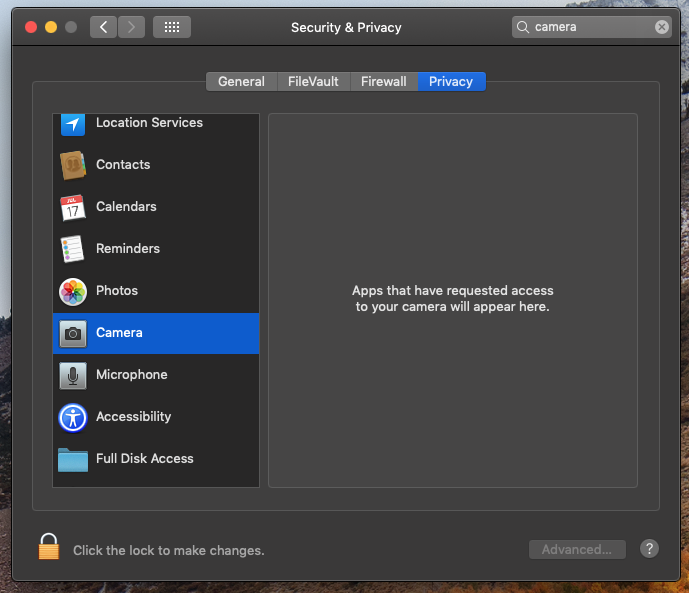Viewport: 689px width, 593px height.
Task: Select the Privacy tab
Action: pyautogui.click(x=451, y=82)
